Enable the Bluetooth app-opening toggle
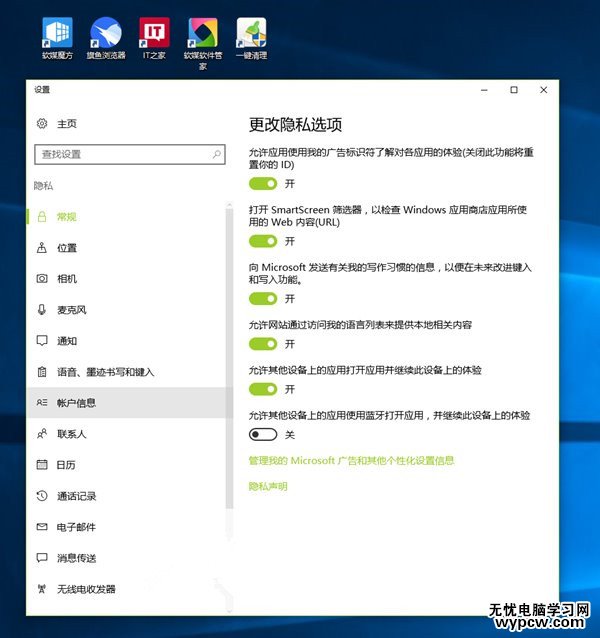Screen dimensions: 600x638 [263, 435]
